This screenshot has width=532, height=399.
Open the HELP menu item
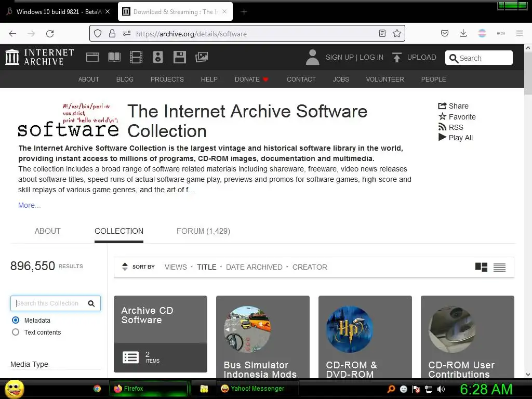[x=209, y=79]
